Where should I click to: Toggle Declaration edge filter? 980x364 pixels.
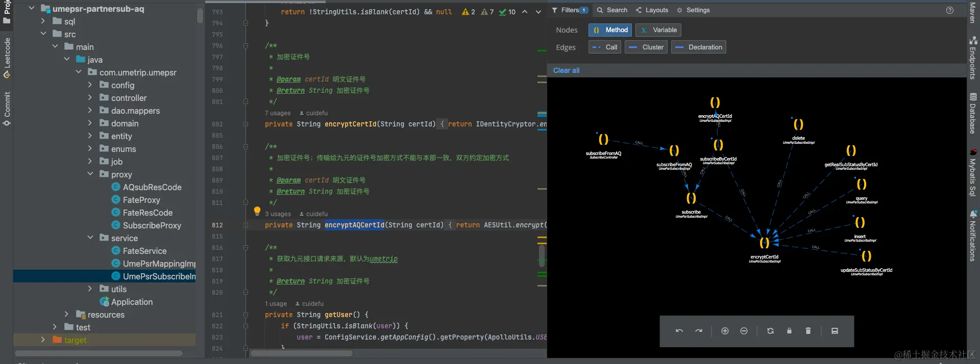pyautogui.click(x=699, y=47)
